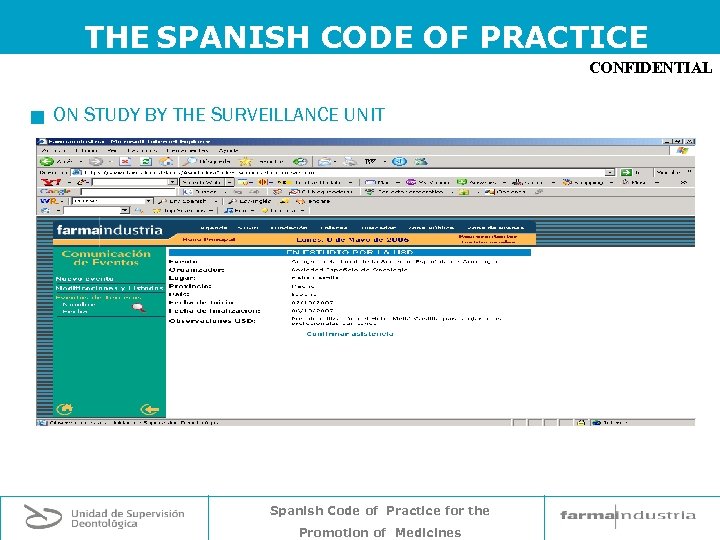Image resolution: width=720 pixels, height=540 pixels.
Task: Click the agenda link in the site navigation
Action: [214, 228]
